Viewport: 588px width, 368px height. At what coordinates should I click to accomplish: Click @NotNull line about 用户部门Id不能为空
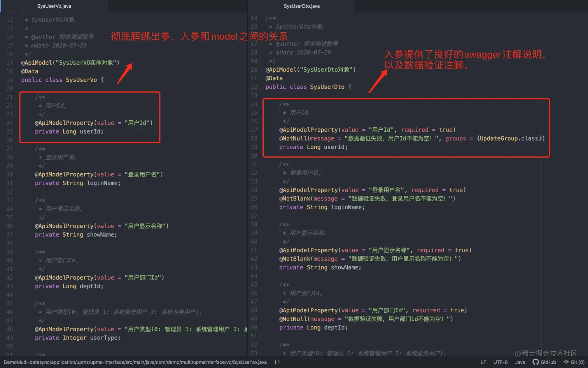(x=366, y=319)
